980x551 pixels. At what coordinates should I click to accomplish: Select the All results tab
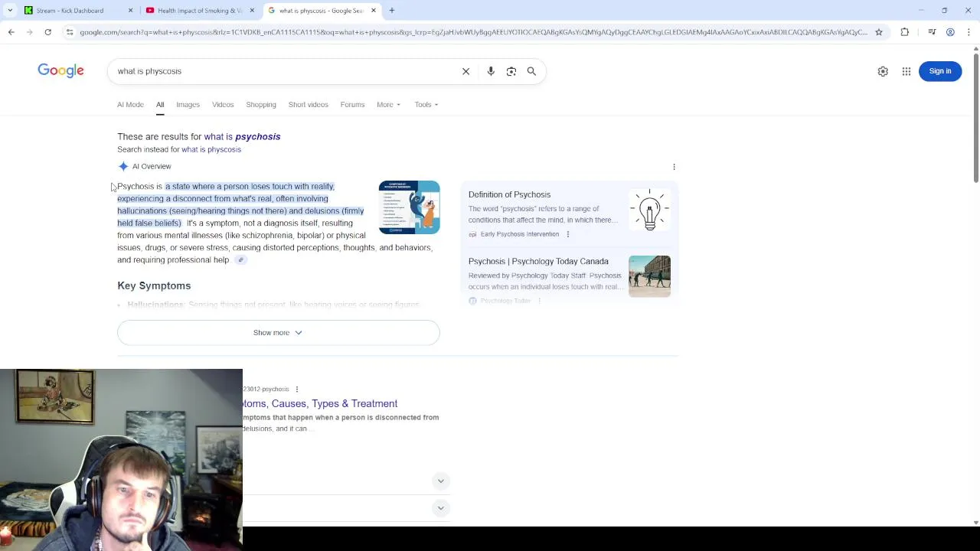(160, 105)
